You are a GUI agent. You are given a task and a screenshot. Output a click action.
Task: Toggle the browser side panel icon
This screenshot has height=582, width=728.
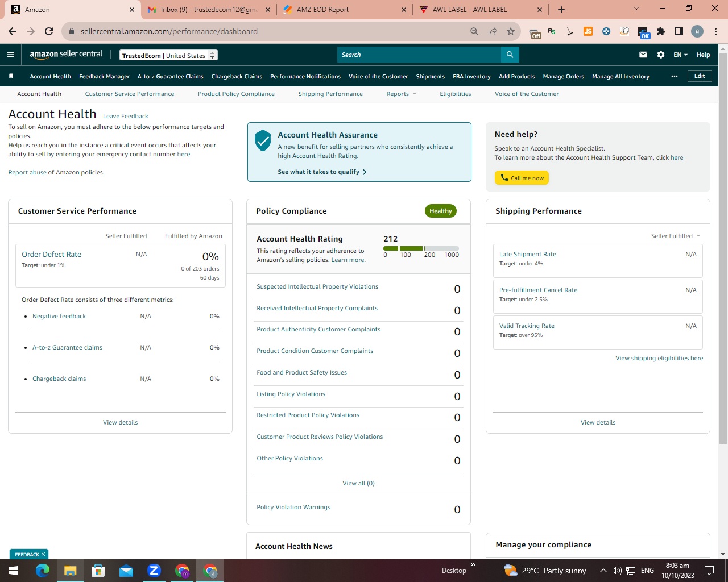tap(679, 31)
